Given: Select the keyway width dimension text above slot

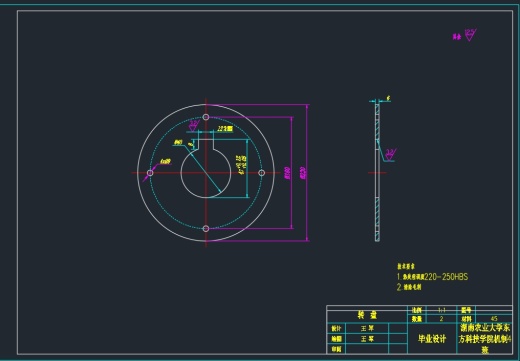Looking at the screenshot, I should 225,129.
